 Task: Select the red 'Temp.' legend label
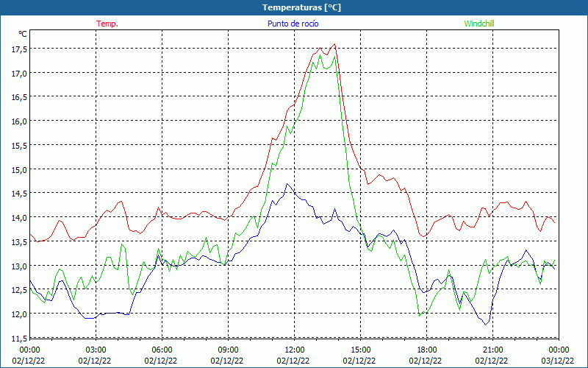tap(107, 24)
